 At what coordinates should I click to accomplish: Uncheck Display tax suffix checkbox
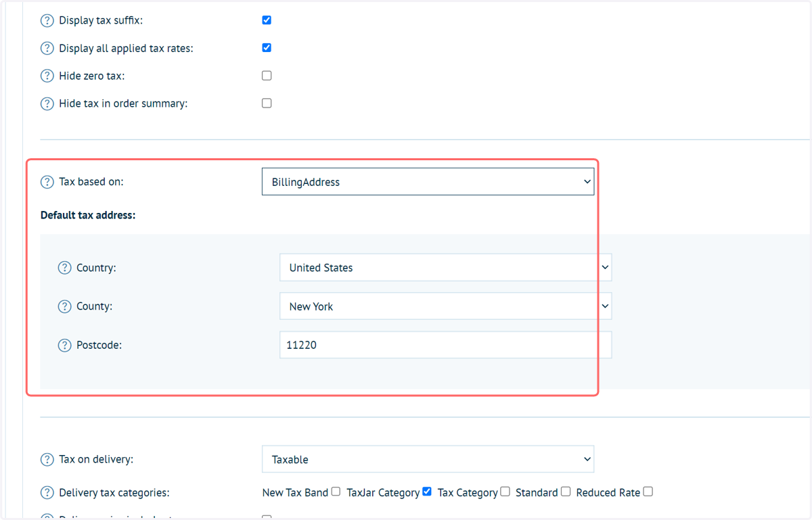(267, 20)
